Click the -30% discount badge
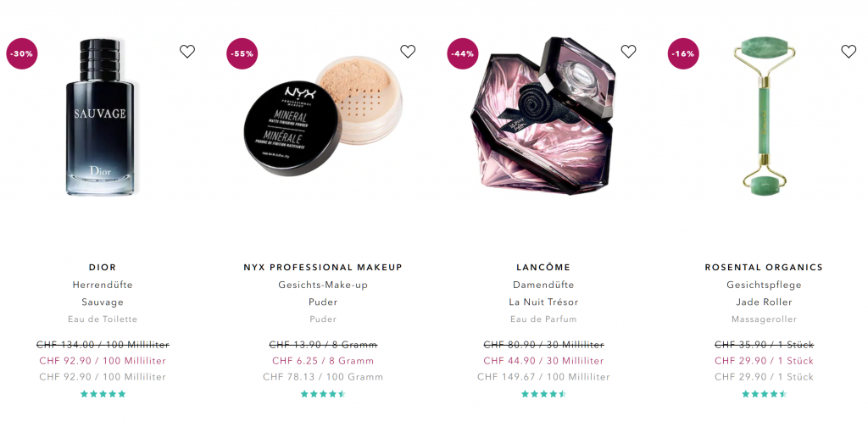 (x=21, y=53)
